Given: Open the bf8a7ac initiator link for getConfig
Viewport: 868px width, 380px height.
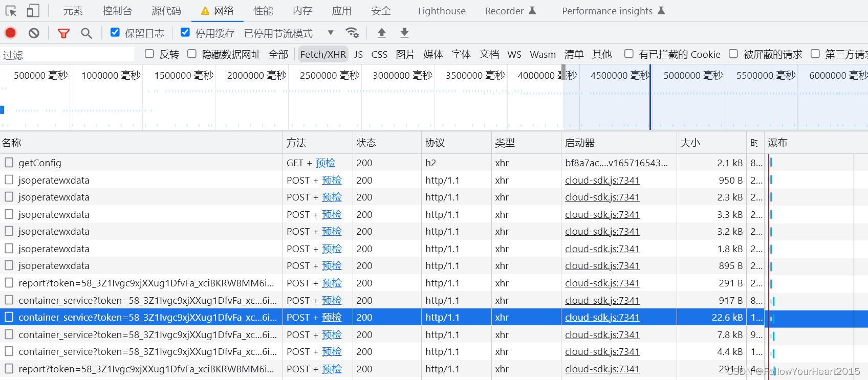Looking at the screenshot, I should click(616, 163).
